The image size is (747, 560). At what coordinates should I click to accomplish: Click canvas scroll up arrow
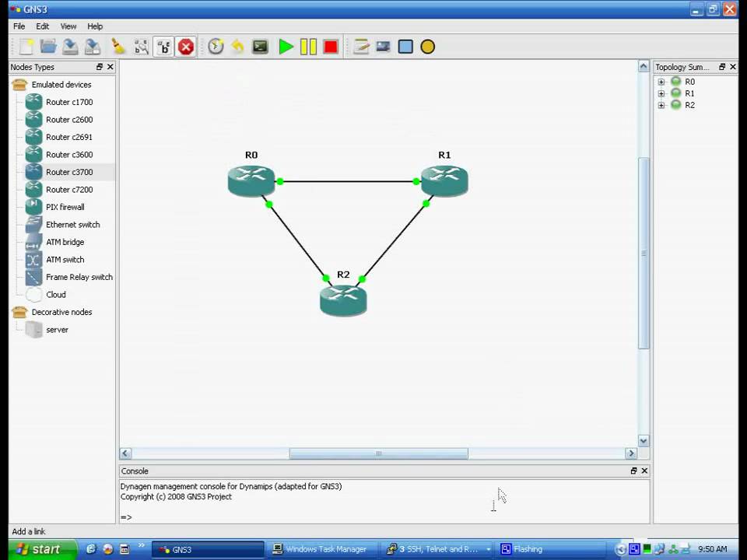pyautogui.click(x=644, y=67)
